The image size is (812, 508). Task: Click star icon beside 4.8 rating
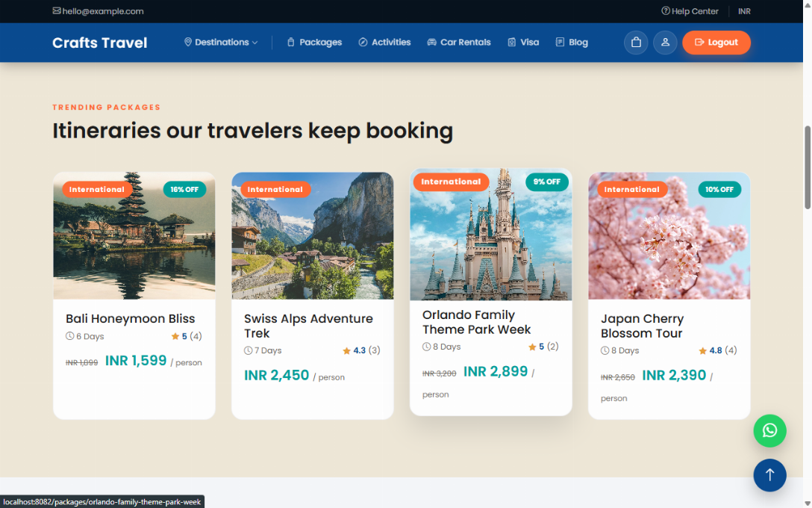click(x=703, y=351)
